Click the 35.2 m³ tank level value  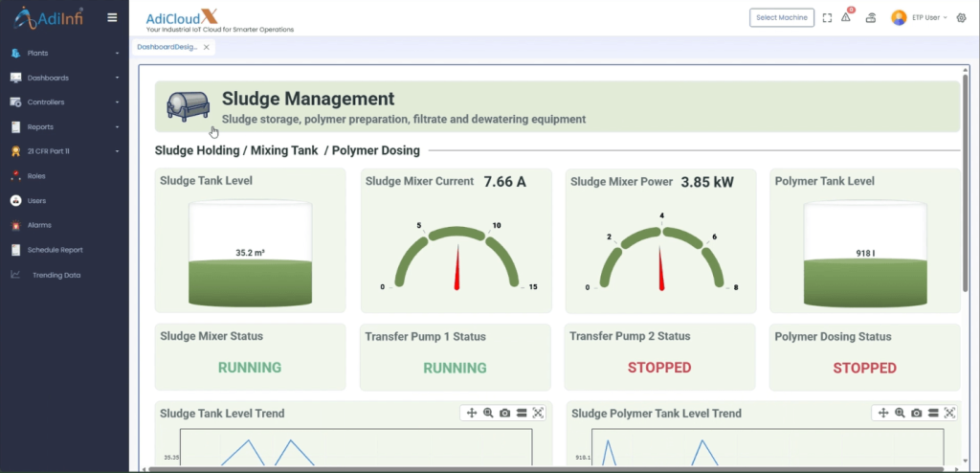[250, 253]
